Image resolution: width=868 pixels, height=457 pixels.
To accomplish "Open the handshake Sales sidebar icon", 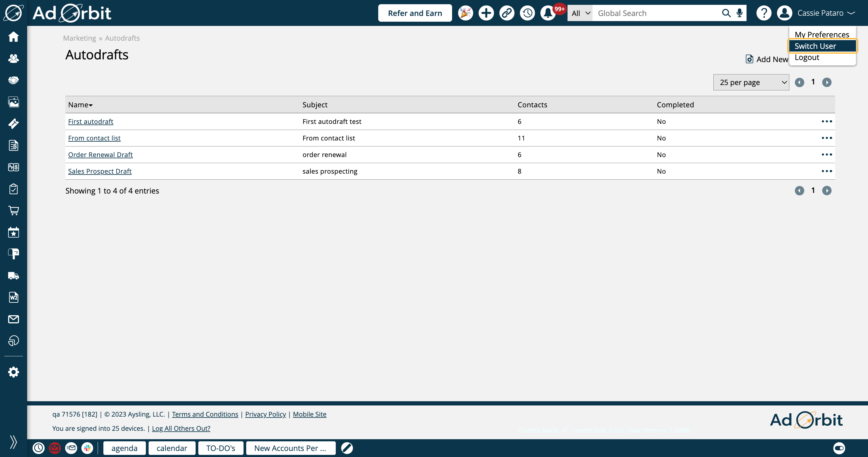I will (14, 80).
